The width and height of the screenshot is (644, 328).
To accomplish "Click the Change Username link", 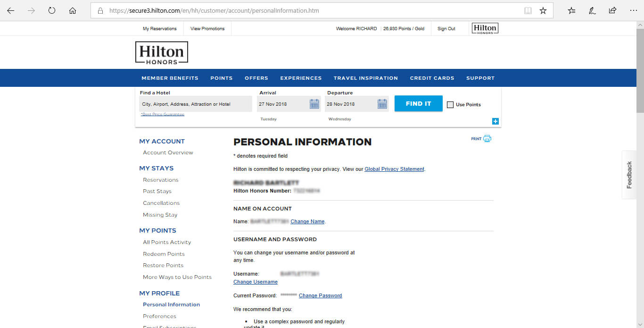I will (256, 282).
